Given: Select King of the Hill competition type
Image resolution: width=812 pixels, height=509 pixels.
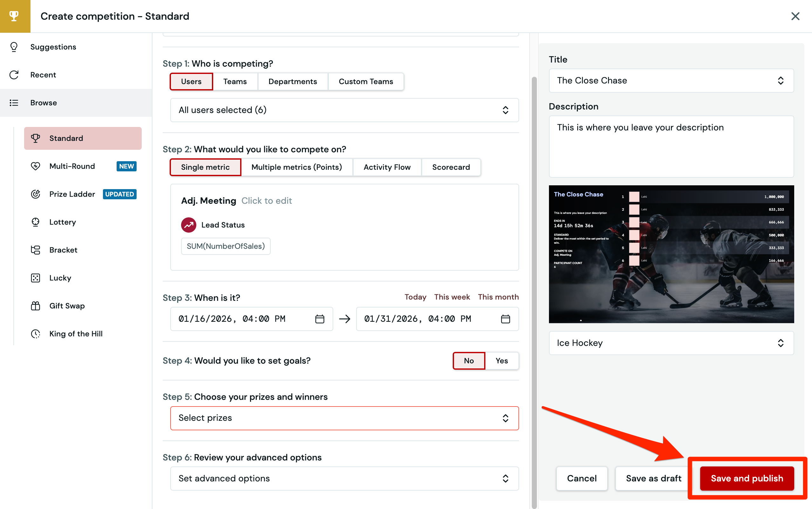Looking at the screenshot, I should (x=76, y=334).
